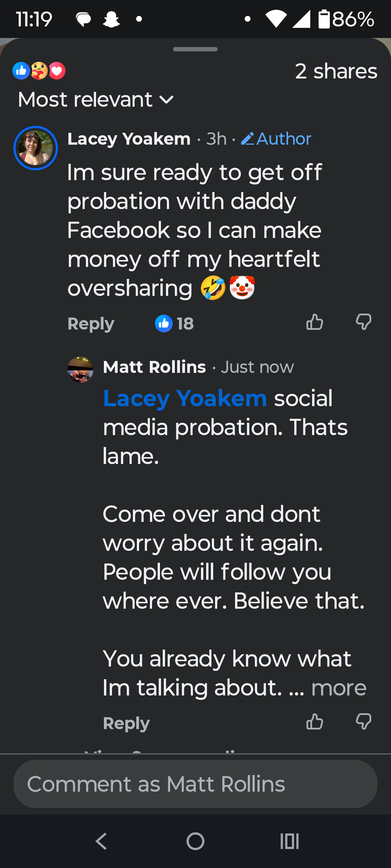Tap thumbs down on Lacey Yoakem's comment
The height and width of the screenshot is (868, 391).
click(363, 322)
